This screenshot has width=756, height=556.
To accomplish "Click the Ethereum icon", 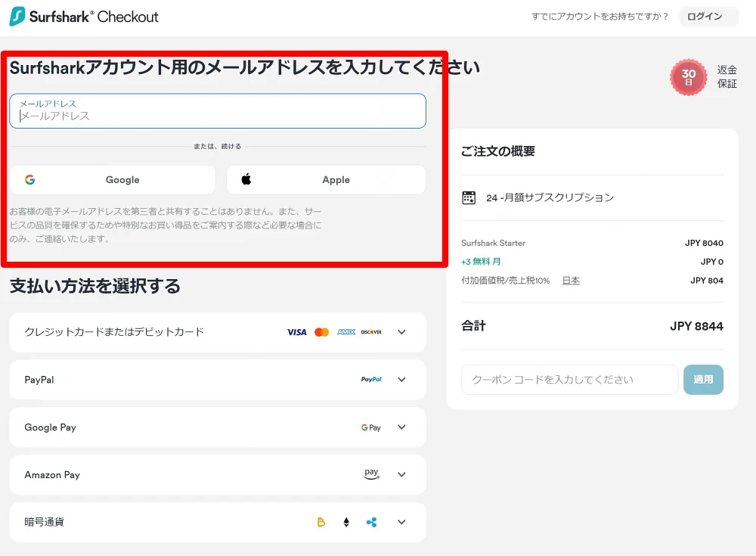I will coord(346,522).
